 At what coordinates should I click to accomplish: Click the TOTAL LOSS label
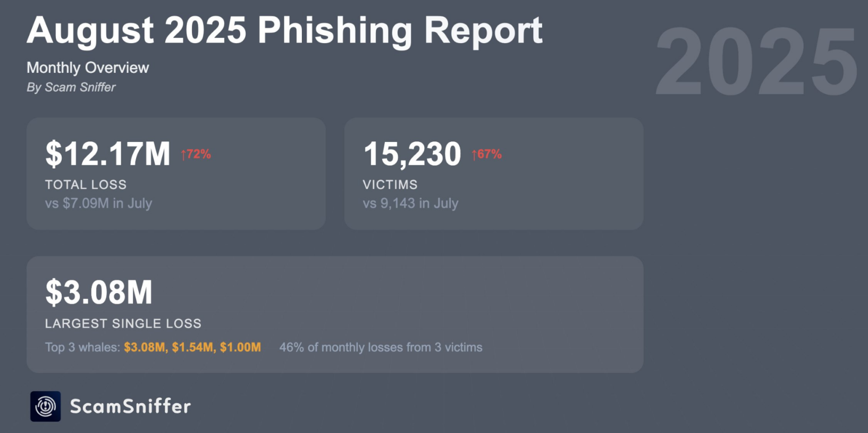click(x=86, y=185)
